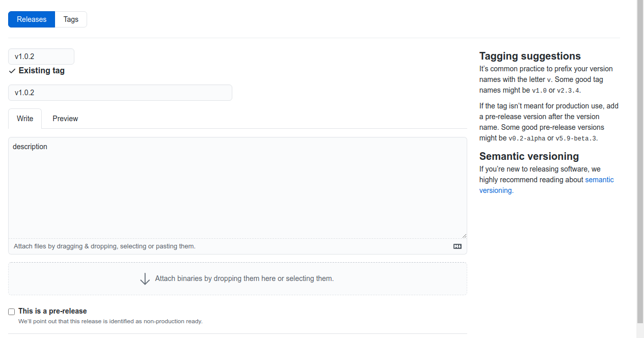Viewport: 644px width, 338px height.
Task: Select the Write tab
Action: [x=24, y=118]
